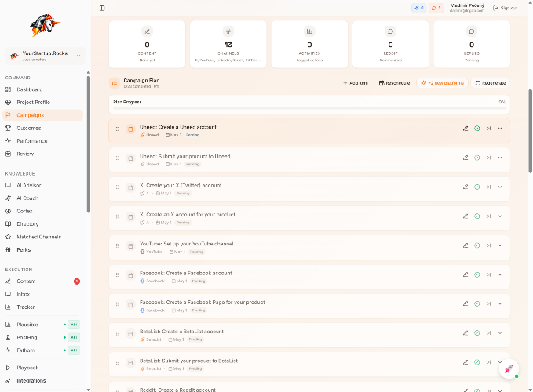Screen dimensions: 533x392
Task: Edit 'X: Create your X (Twitter) account'
Action: 465,187
